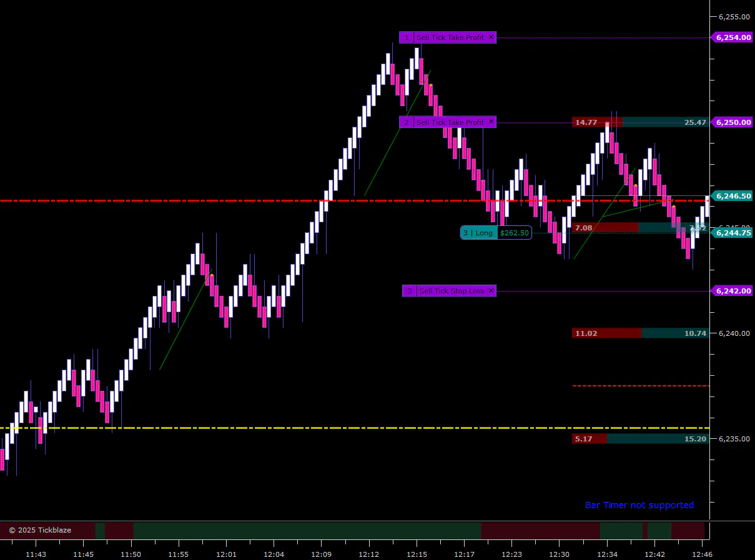The image size is (755, 560).
Task: Click the 11:43 time axis label
Action: [36, 554]
